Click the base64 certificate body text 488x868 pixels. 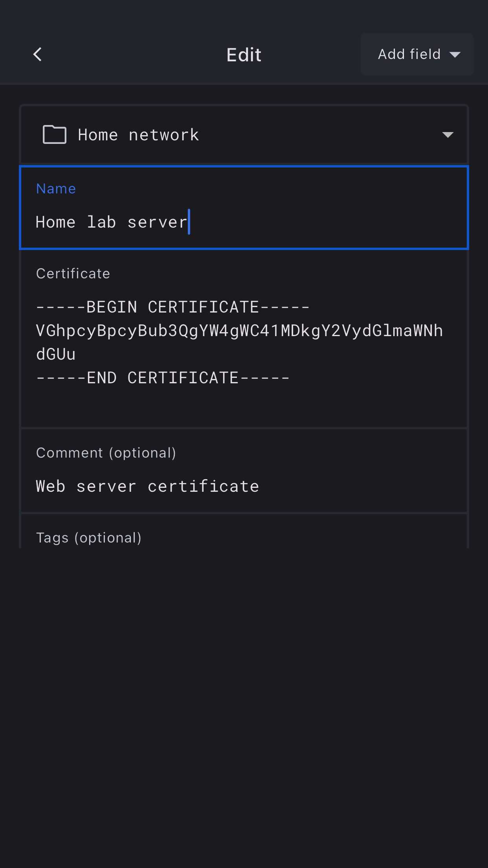point(239,331)
